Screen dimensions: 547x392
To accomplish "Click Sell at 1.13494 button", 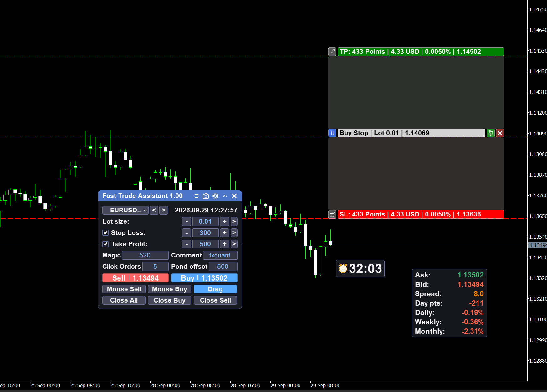I will [135, 278].
